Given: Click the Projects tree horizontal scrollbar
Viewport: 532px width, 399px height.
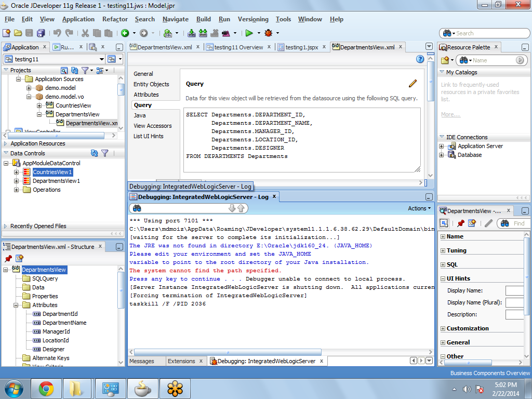Looking at the screenshot, I should [56, 136].
